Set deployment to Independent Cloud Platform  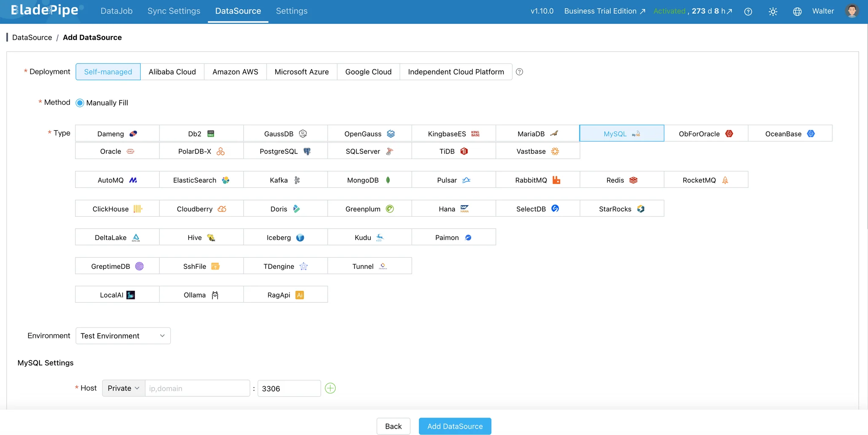[456, 72]
